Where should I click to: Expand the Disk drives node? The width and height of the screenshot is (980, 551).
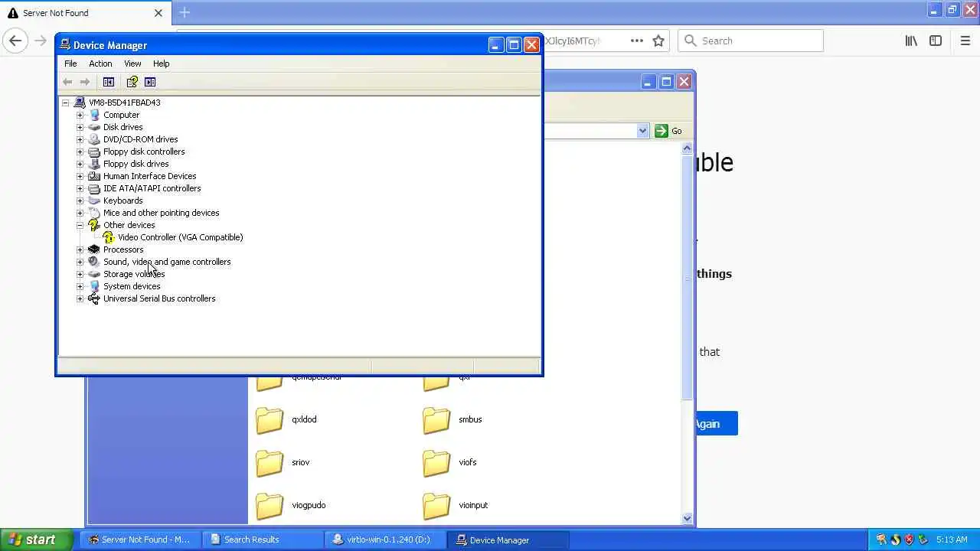(x=80, y=127)
